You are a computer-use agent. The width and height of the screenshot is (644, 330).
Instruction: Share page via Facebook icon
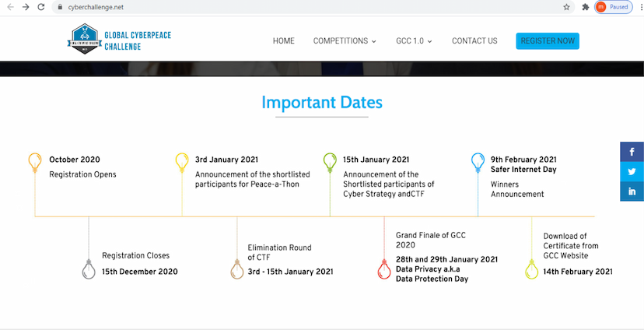click(632, 153)
